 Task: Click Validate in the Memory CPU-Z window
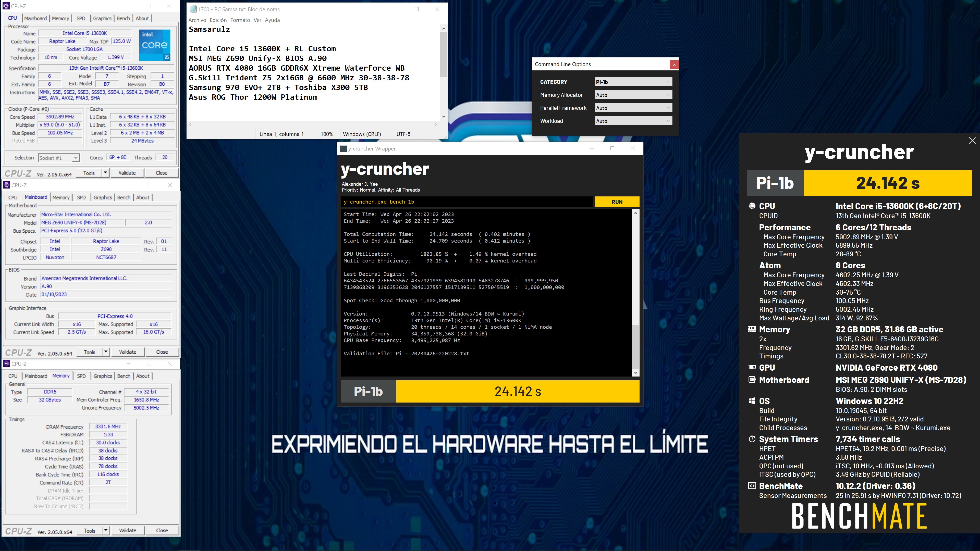127,531
